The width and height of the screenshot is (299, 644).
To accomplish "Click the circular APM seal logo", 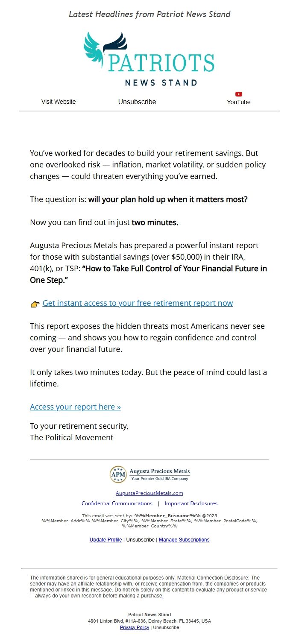I will (x=118, y=474).
